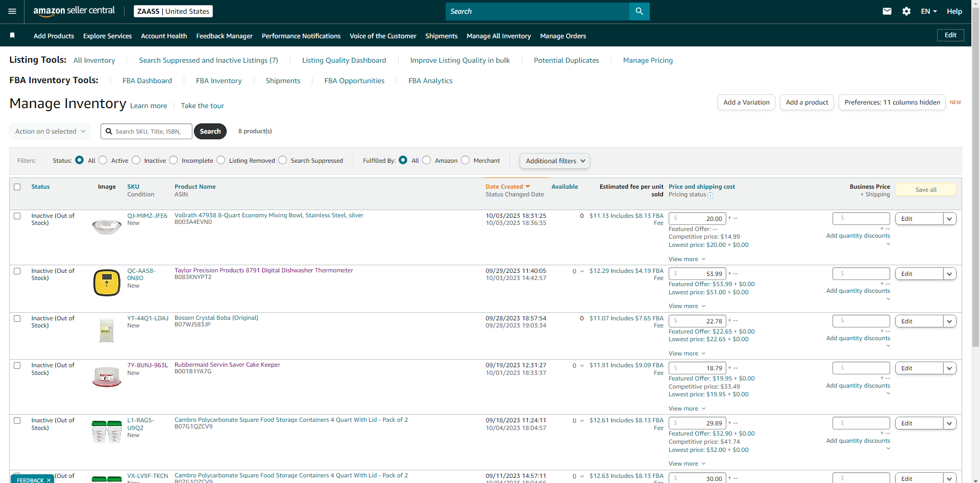
Task: Click the pricing status info icon
Action: [710, 195]
